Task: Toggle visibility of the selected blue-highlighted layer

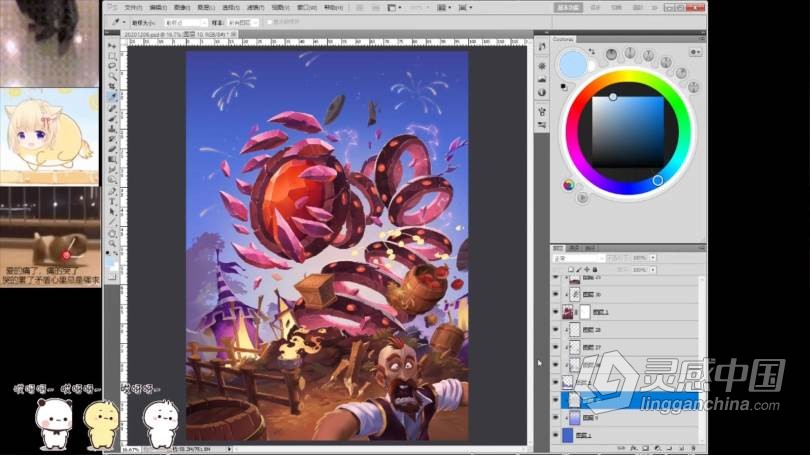Action: (556, 400)
